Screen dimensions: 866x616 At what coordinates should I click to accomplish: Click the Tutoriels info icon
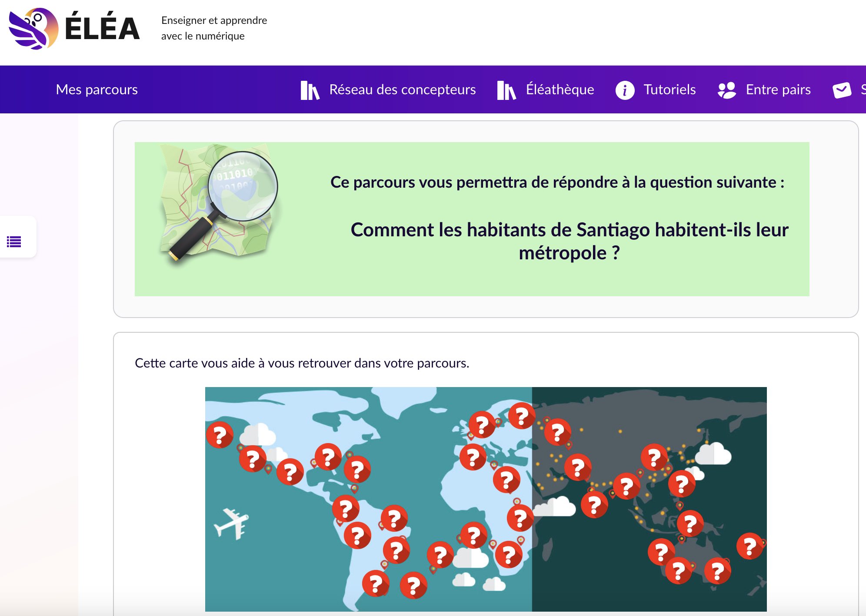coord(625,90)
